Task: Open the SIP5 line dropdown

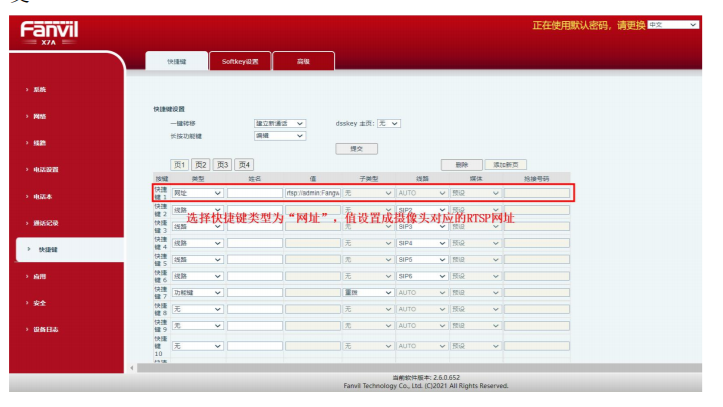Action: coord(421,260)
